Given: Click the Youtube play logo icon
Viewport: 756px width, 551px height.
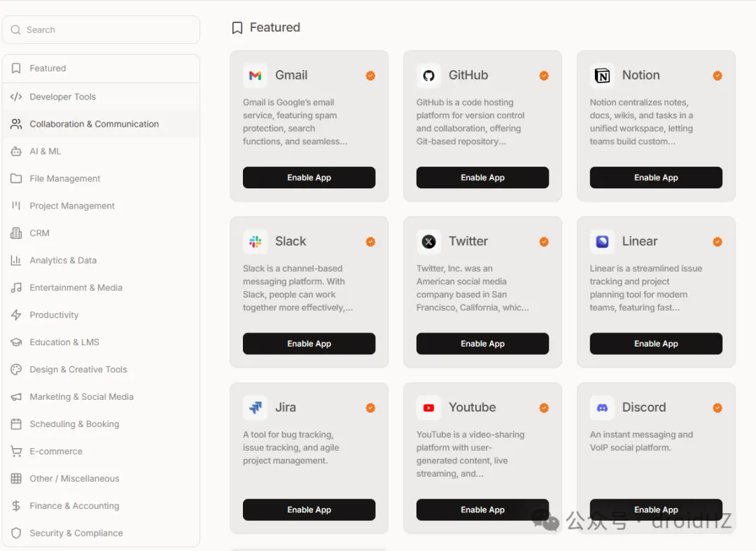Looking at the screenshot, I should (428, 407).
